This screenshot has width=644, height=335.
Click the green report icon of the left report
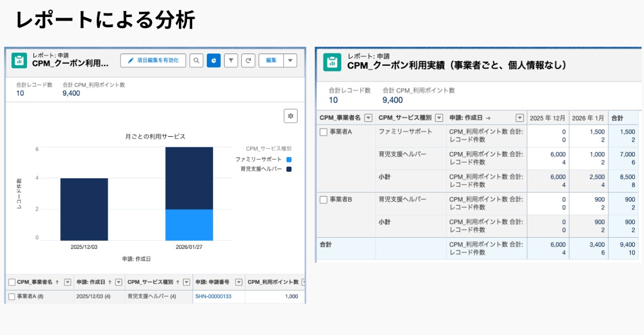click(x=19, y=60)
